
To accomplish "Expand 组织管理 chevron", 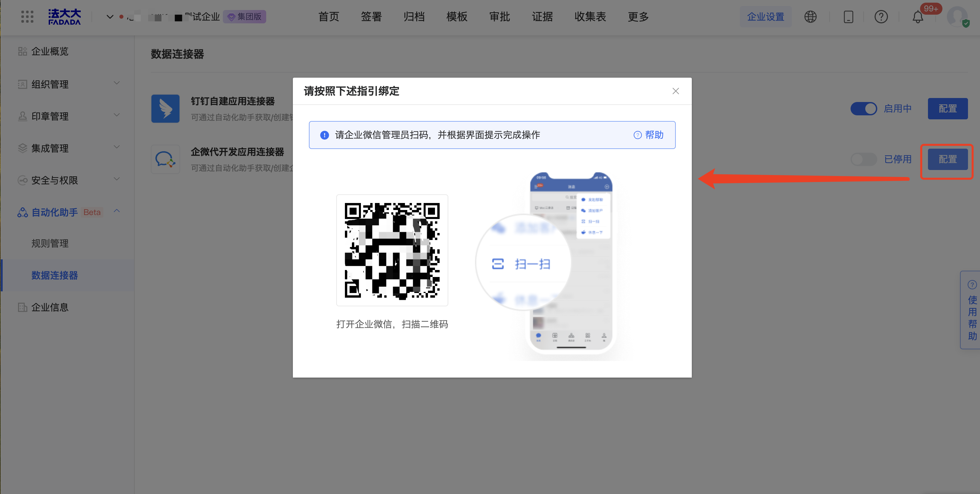I will (117, 83).
